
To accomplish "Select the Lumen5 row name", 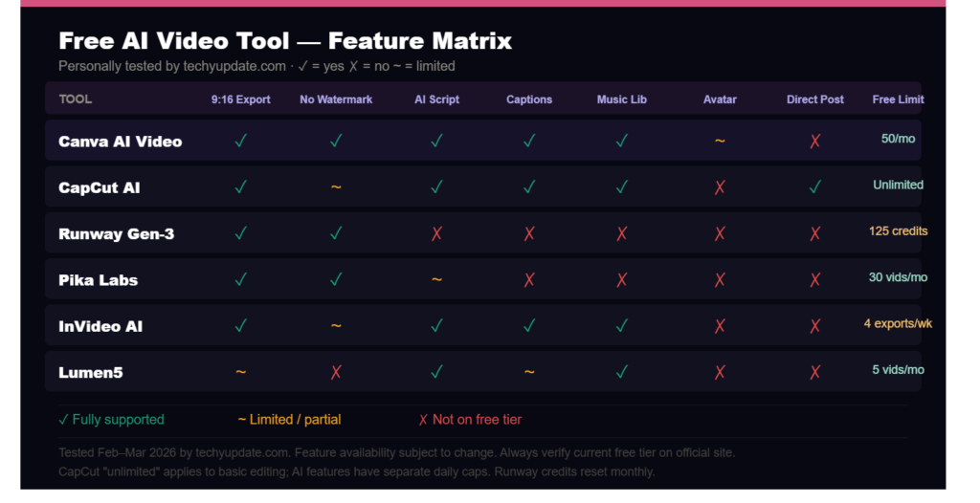I will pos(91,373).
